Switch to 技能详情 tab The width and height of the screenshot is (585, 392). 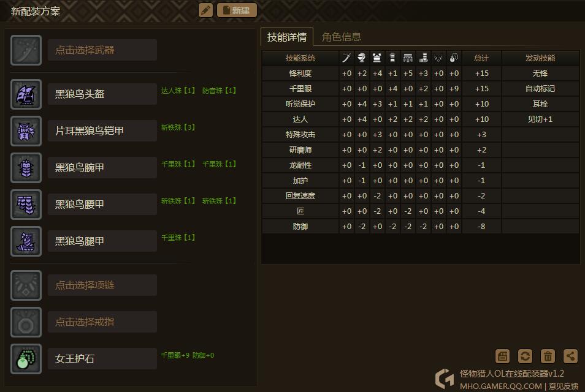coord(287,37)
